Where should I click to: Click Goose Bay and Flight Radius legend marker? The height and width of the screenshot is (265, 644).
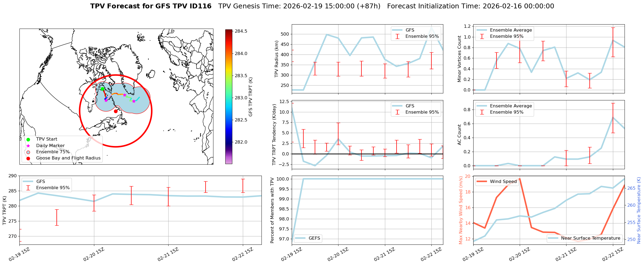click(x=28, y=158)
